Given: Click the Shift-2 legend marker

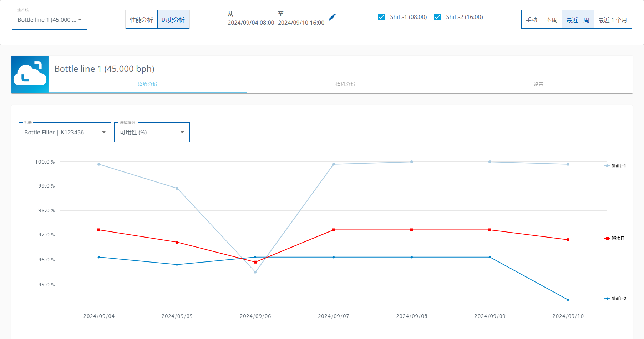Looking at the screenshot, I should click(x=607, y=299).
